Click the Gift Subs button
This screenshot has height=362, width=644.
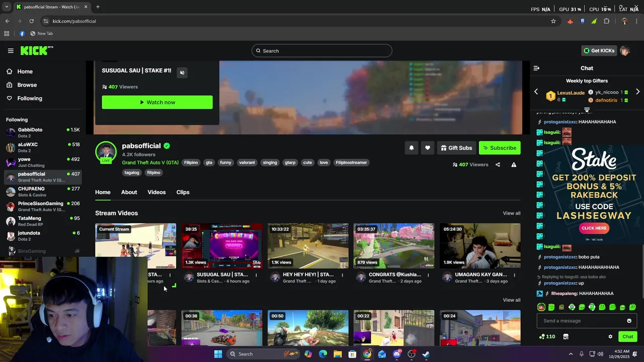(x=456, y=148)
